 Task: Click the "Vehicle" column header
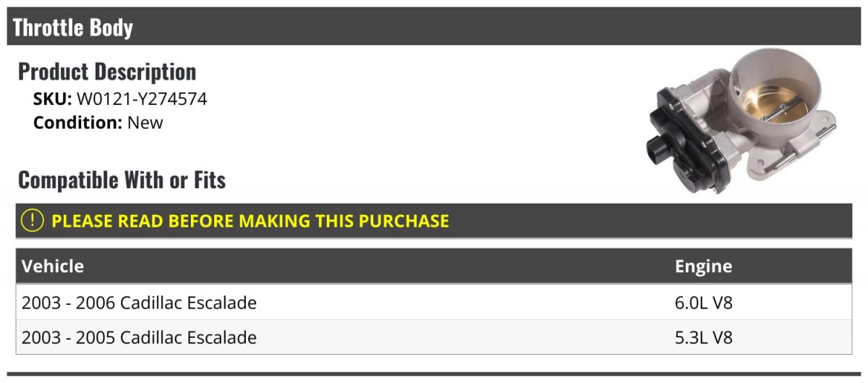click(x=53, y=266)
